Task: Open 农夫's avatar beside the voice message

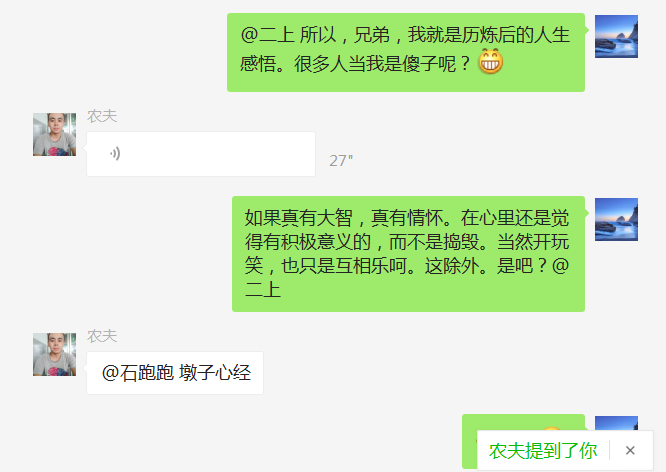Action: [x=54, y=134]
